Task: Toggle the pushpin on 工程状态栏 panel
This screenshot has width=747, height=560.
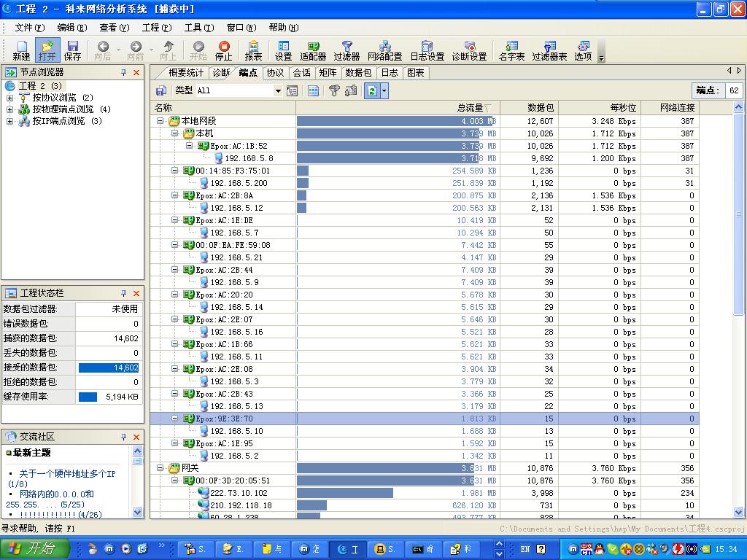Action: (x=124, y=293)
